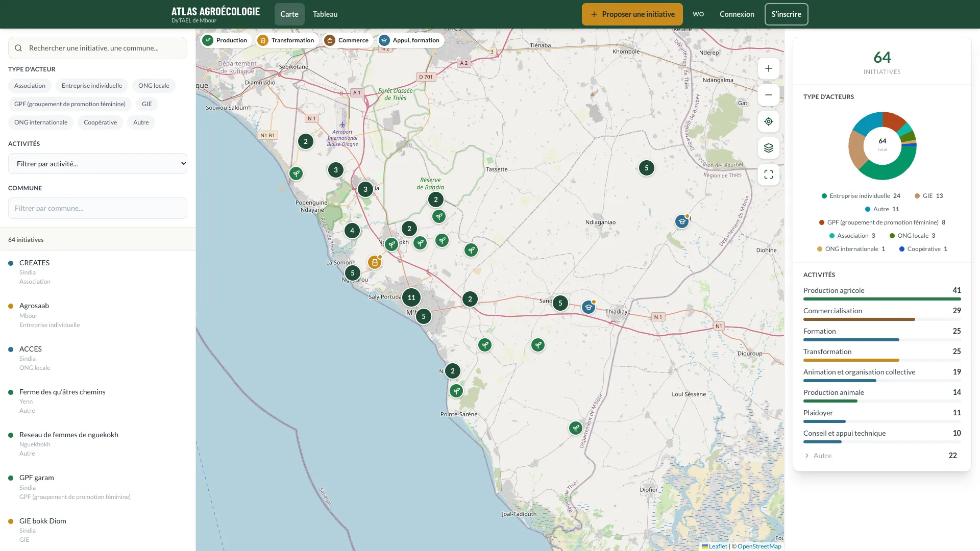This screenshot has height=551, width=980.
Task: Open cluster marker showing 11 initiatives
Action: (411, 297)
